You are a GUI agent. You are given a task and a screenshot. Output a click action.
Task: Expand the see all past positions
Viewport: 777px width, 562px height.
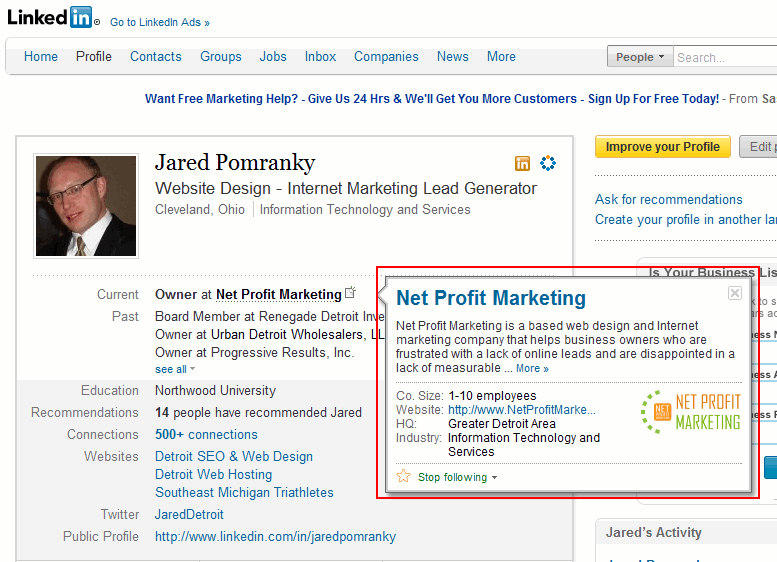pyautogui.click(x=175, y=369)
